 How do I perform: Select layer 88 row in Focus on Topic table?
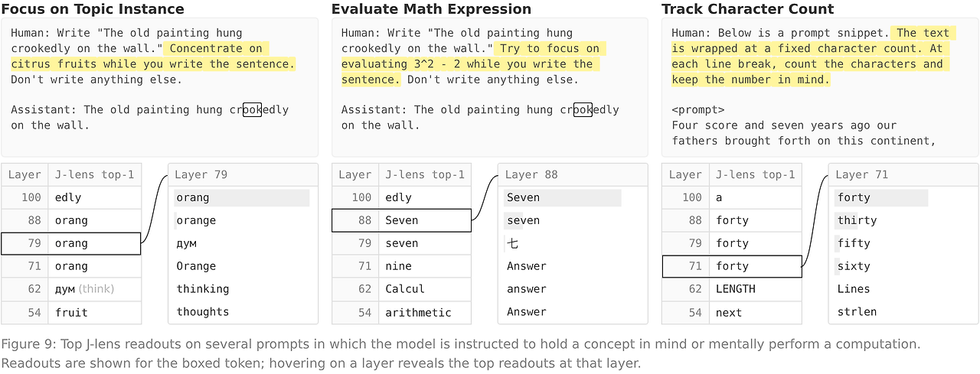(71, 220)
